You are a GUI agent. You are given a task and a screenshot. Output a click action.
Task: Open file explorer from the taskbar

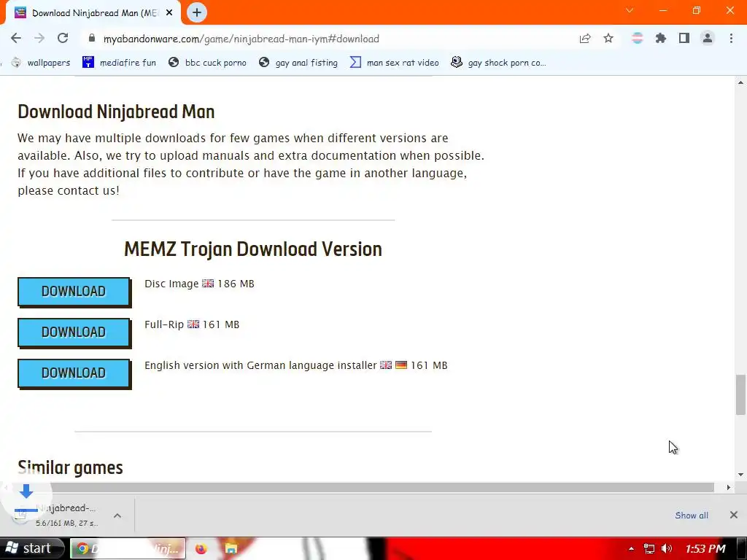pyautogui.click(x=231, y=549)
